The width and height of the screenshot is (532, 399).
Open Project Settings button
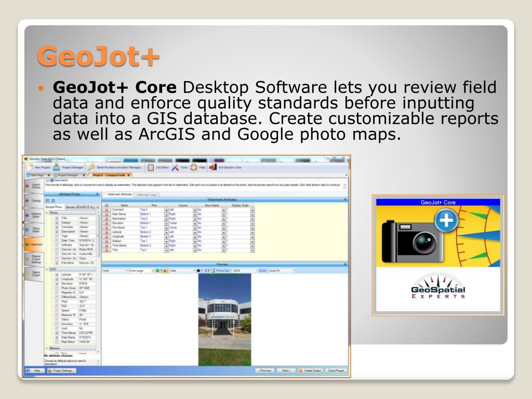point(61,371)
